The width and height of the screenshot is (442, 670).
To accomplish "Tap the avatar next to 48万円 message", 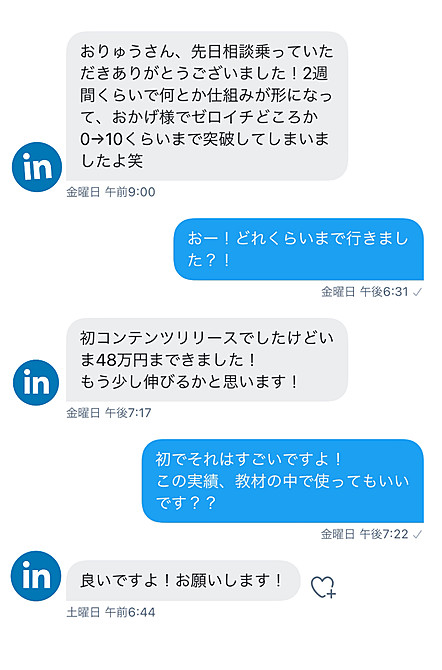I will 36,382.
